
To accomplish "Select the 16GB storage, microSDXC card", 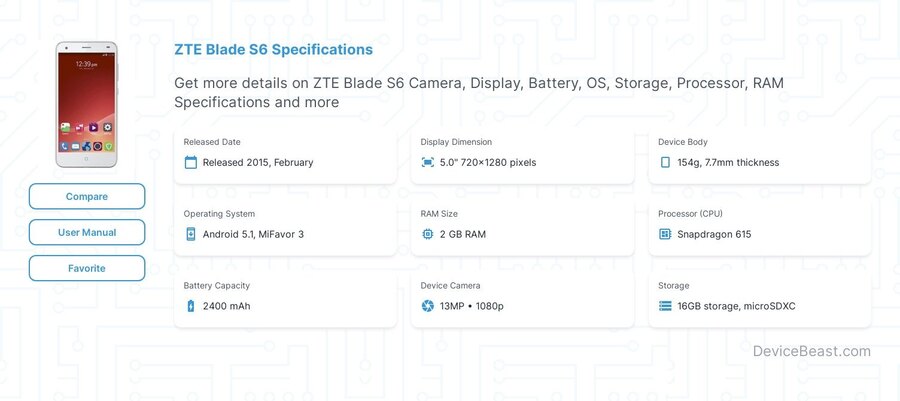I will point(759,301).
